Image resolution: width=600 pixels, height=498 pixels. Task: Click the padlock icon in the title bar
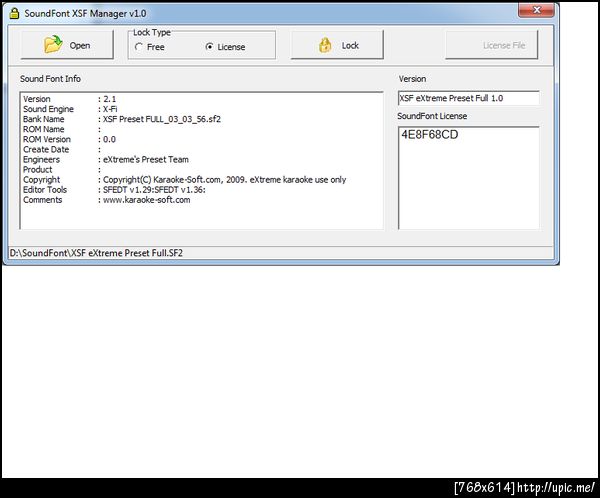[14, 13]
